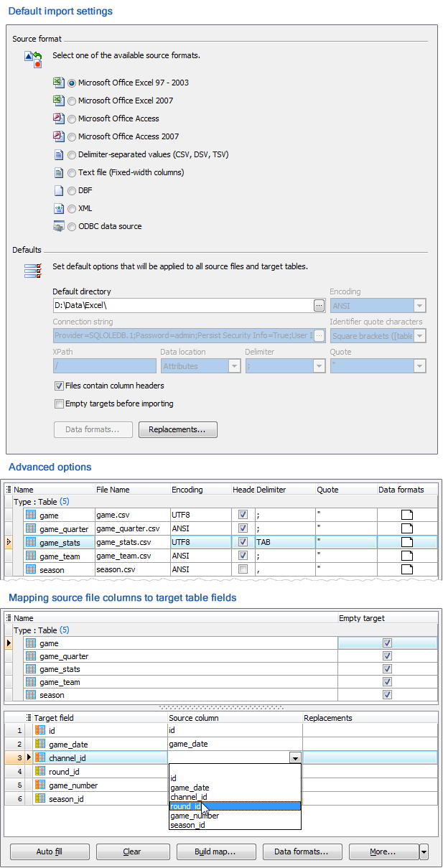The image size is (443, 868).
Task: Click the XML source format icon
Action: (x=59, y=208)
